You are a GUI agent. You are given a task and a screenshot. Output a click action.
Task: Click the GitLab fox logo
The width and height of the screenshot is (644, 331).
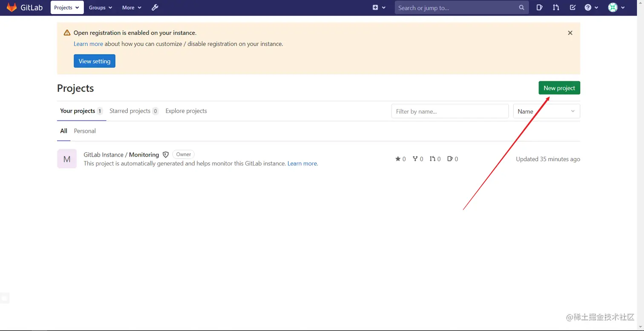click(x=12, y=7)
